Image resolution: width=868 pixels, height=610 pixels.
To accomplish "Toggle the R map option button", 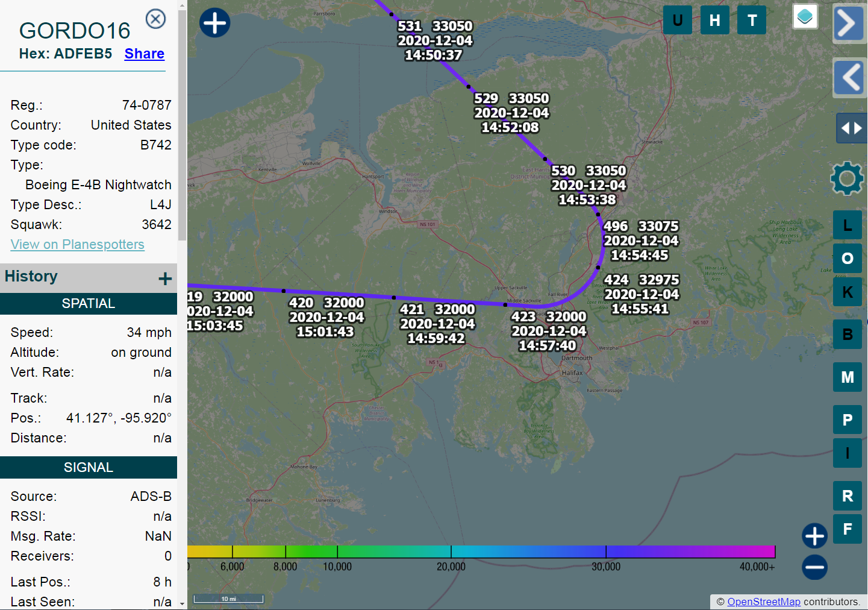I will 848,496.
